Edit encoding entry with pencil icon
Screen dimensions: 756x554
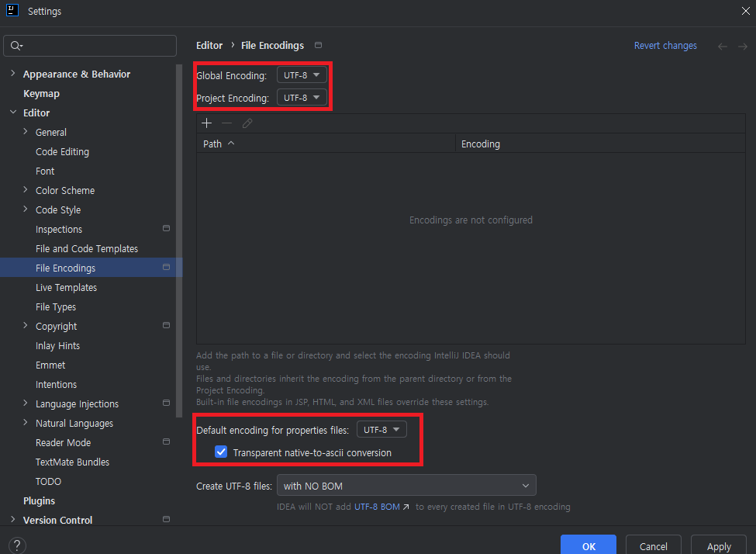[x=247, y=123]
